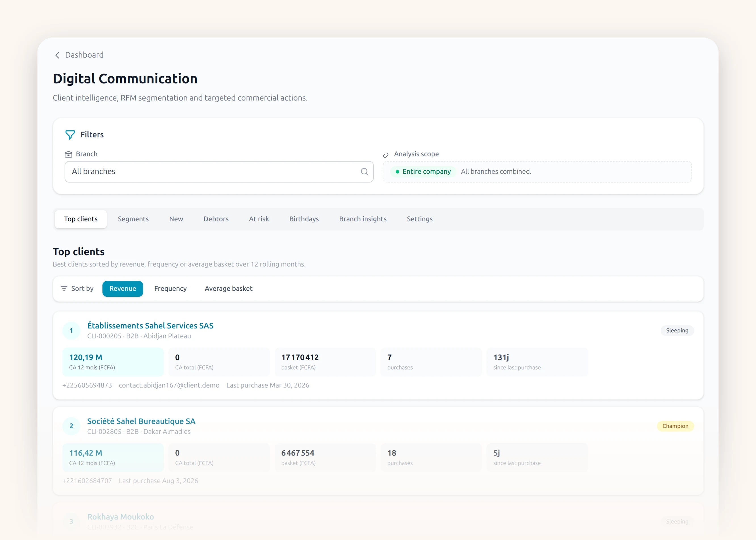Click phone number +221602684707

pyautogui.click(x=87, y=481)
